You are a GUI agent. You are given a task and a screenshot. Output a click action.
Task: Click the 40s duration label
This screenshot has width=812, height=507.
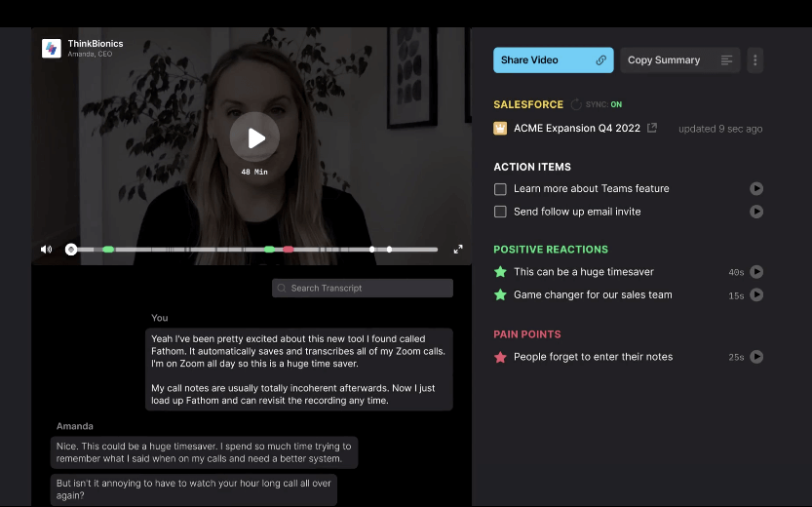tap(736, 272)
